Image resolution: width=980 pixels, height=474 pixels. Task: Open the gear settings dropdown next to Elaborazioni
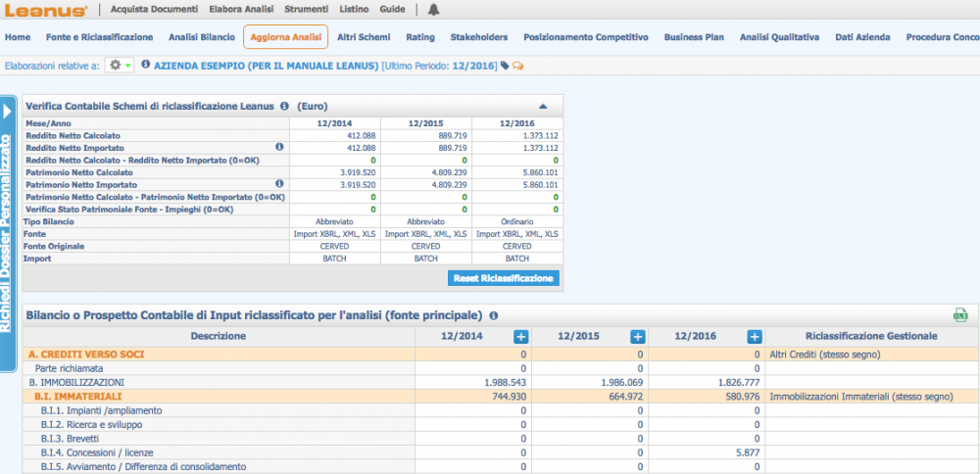point(119,65)
